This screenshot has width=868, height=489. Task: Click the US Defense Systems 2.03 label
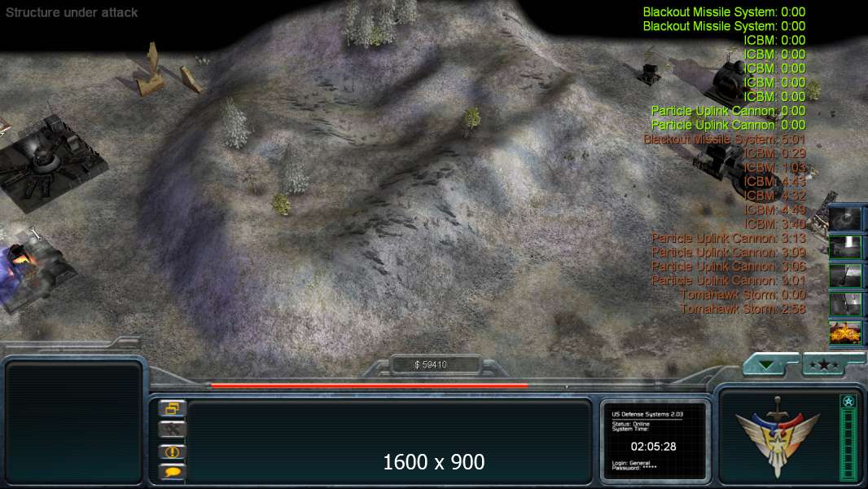pyautogui.click(x=647, y=414)
